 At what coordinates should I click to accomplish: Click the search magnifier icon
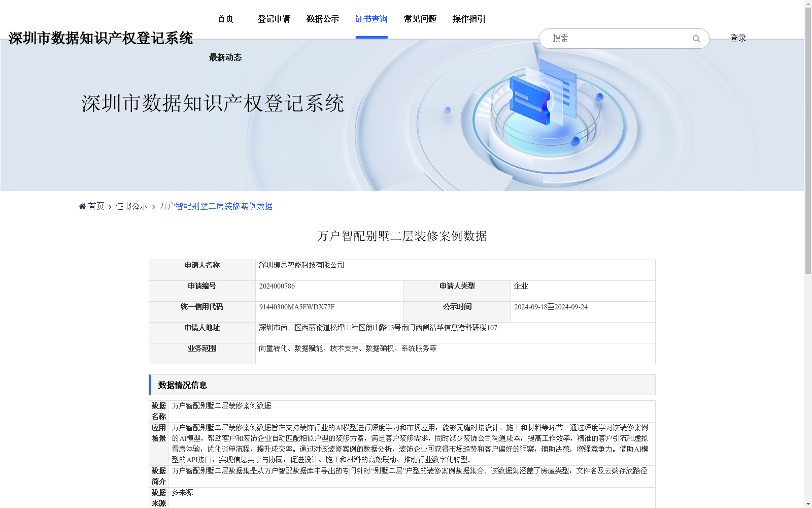click(x=696, y=39)
